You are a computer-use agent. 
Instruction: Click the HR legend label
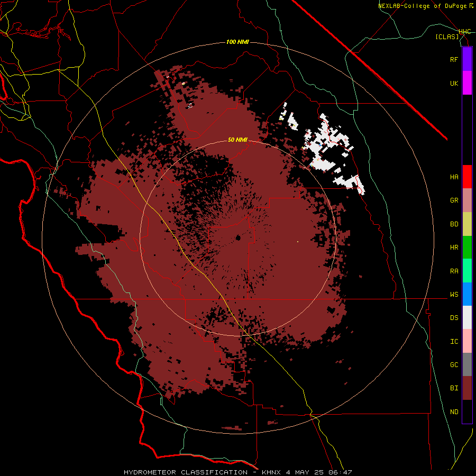(x=454, y=248)
